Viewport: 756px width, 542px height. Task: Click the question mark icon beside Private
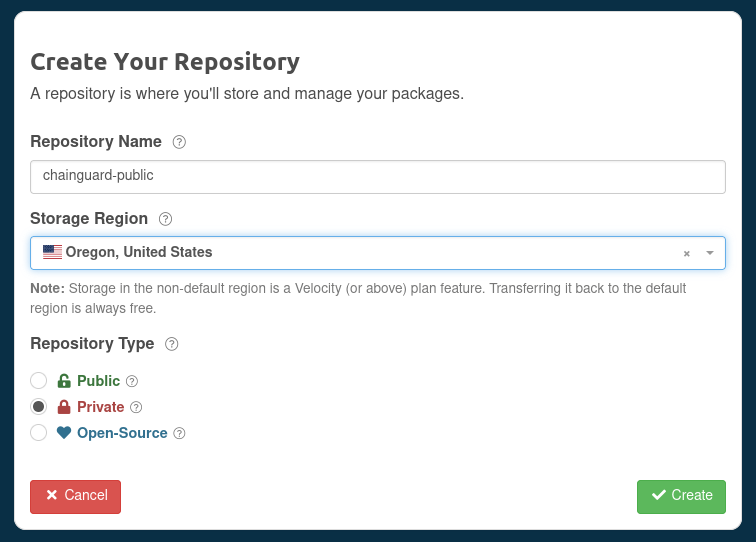136,407
